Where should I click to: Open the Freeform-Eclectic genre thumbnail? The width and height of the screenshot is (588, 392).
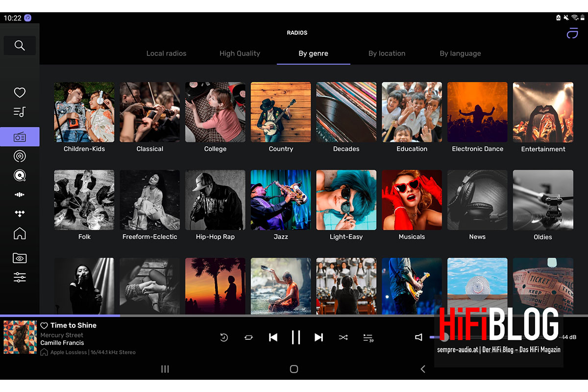click(x=150, y=200)
